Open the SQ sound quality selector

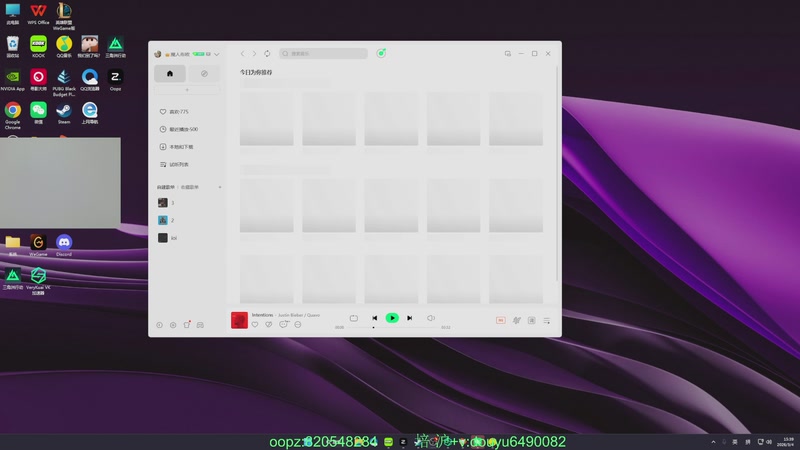(x=501, y=320)
